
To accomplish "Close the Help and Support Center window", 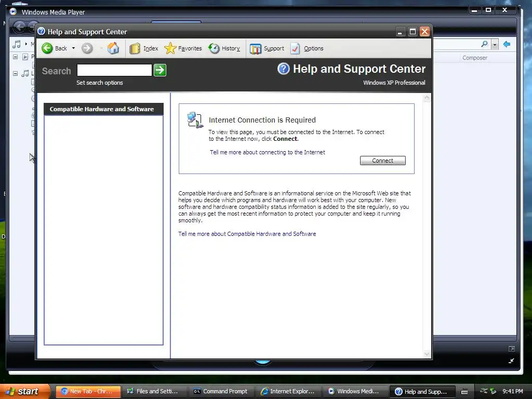I will [424, 32].
